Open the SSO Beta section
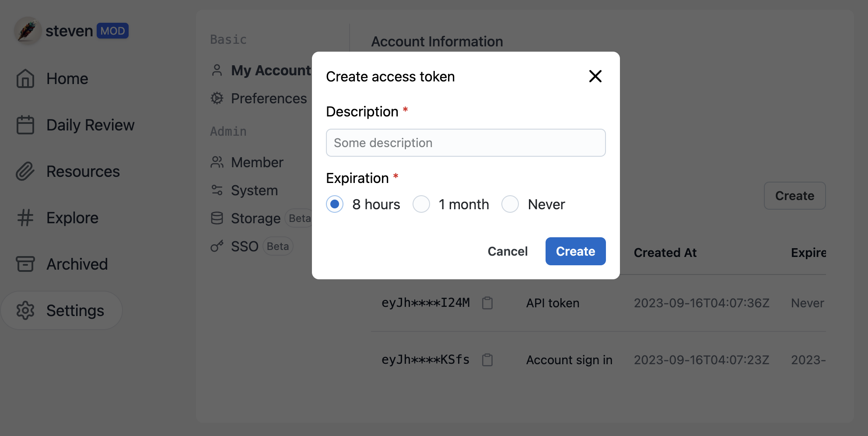This screenshot has width=868, height=436. (x=245, y=246)
